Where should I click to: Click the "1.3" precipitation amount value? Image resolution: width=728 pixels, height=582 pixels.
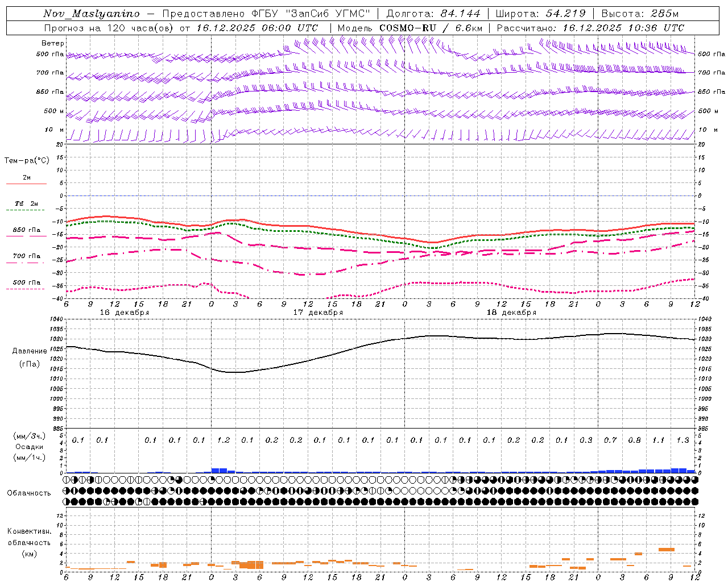click(682, 440)
